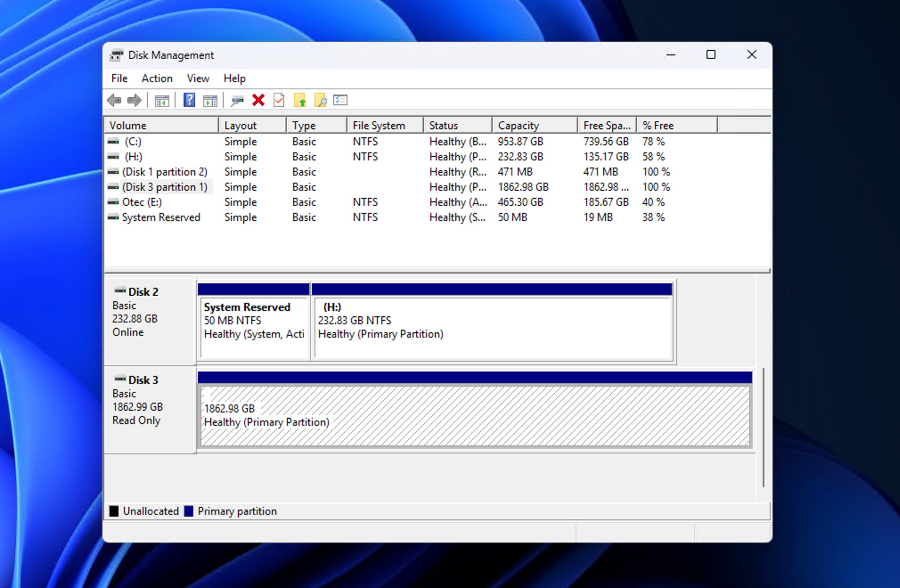Sort by the Layout column header

[x=252, y=126]
